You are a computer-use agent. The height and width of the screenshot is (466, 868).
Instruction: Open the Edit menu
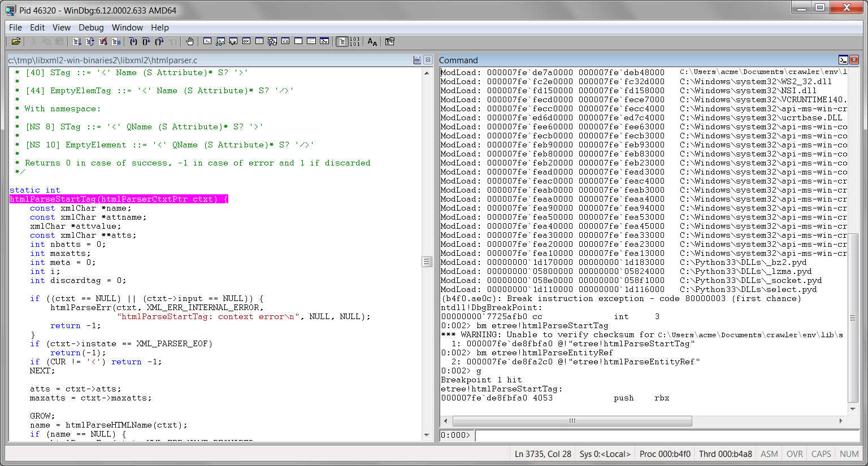click(37, 27)
